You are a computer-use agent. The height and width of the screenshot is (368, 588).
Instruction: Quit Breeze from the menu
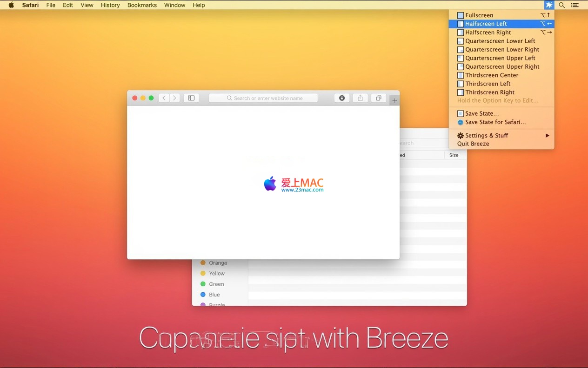point(473,144)
